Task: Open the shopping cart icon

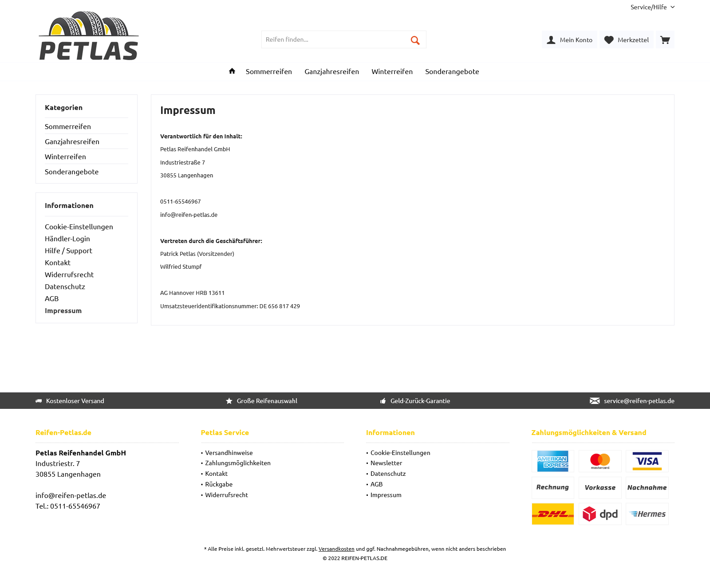Action: tap(665, 40)
